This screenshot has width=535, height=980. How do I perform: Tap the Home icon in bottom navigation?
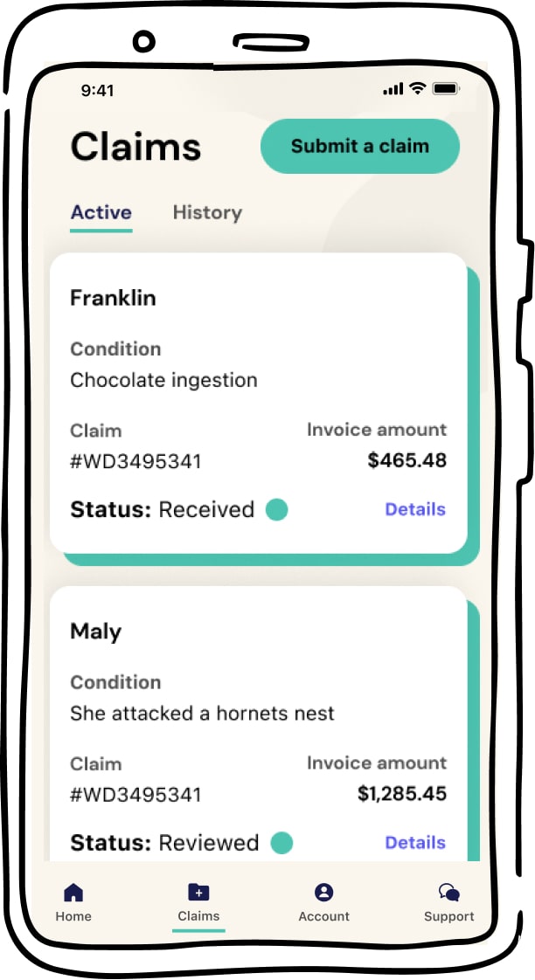point(73,892)
